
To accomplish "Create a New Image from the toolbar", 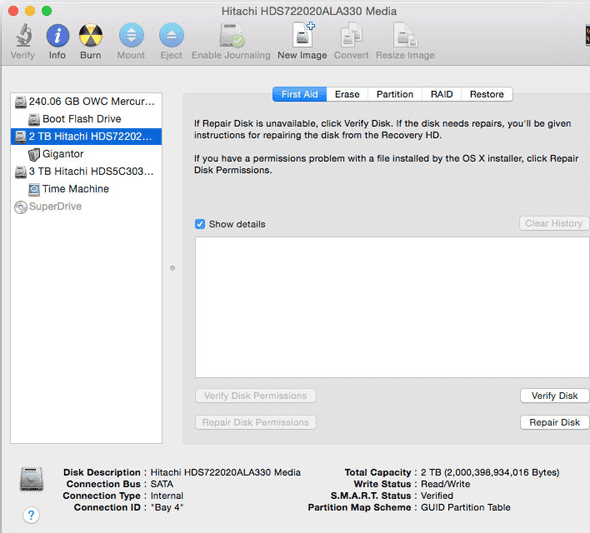I will [x=303, y=35].
